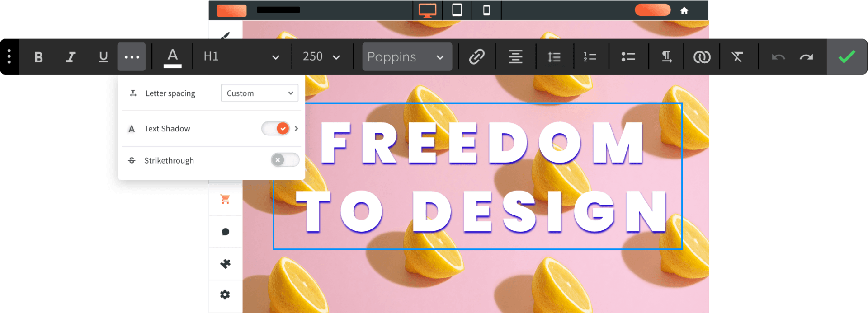Create a bulleted list
Viewport: 868px width, 313px height.
coord(628,57)
